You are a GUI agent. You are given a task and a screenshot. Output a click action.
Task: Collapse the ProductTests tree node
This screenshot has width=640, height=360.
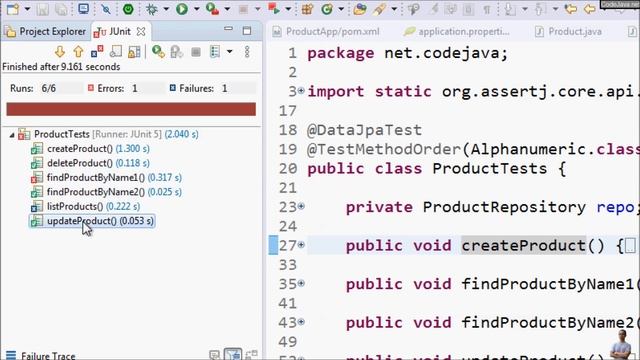click(x=12, y=135)
